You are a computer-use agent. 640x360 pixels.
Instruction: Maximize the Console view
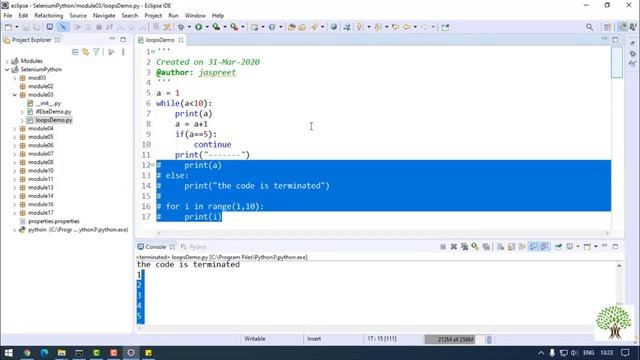615,246
